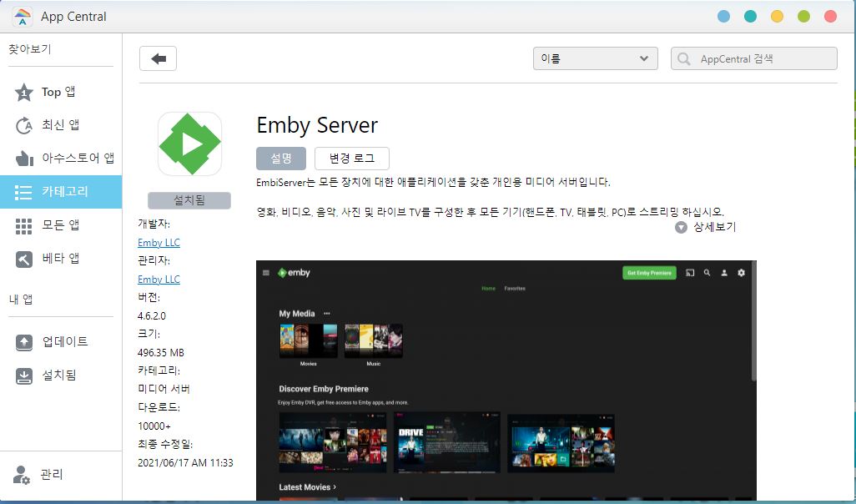Screen dimensions: 856x504
Task: Click the category value 미디어 서버
Action: coord(164,389)
